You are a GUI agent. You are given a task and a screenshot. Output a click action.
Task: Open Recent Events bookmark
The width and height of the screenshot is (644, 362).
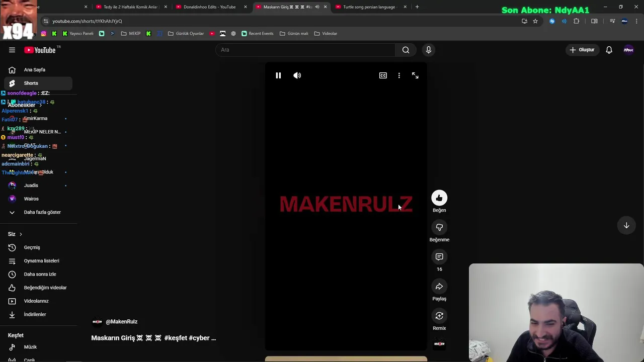[257, 34]
